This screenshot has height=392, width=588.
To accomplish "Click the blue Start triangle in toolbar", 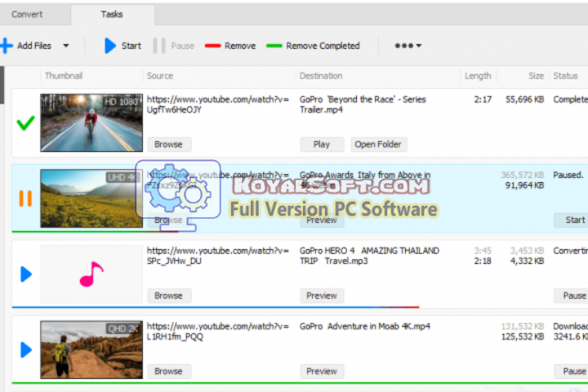I will tap(110, 46).
